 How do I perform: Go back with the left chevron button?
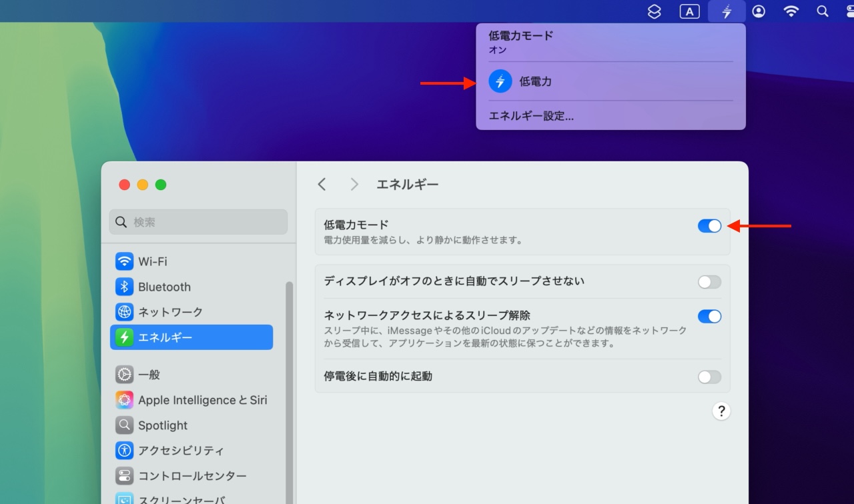pyautogui.click(x=322, y=185)
